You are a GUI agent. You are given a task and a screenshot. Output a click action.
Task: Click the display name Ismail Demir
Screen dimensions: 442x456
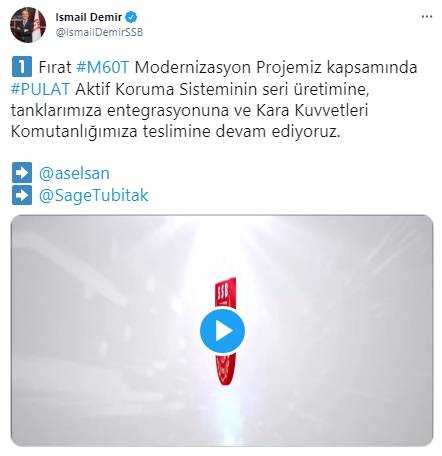coord(88,17)
